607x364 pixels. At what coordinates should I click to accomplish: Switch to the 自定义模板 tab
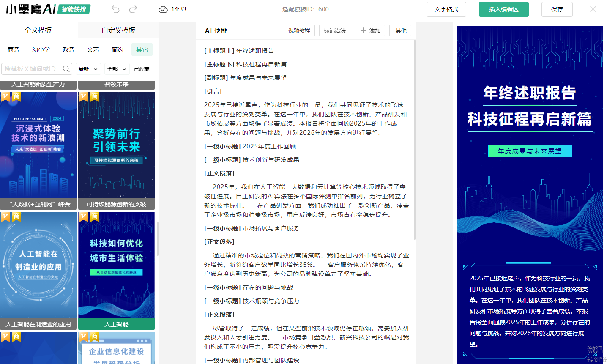coord(118,30)
